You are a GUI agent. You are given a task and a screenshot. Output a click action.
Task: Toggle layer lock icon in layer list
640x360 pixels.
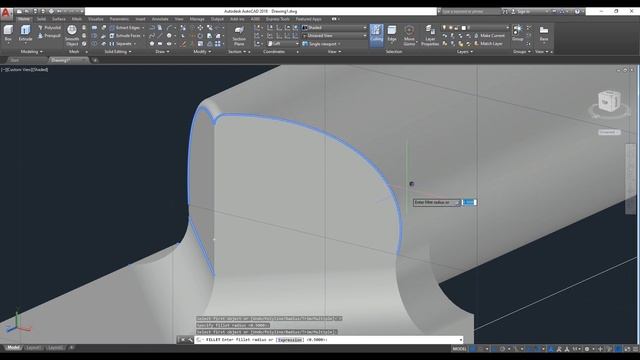457,28
